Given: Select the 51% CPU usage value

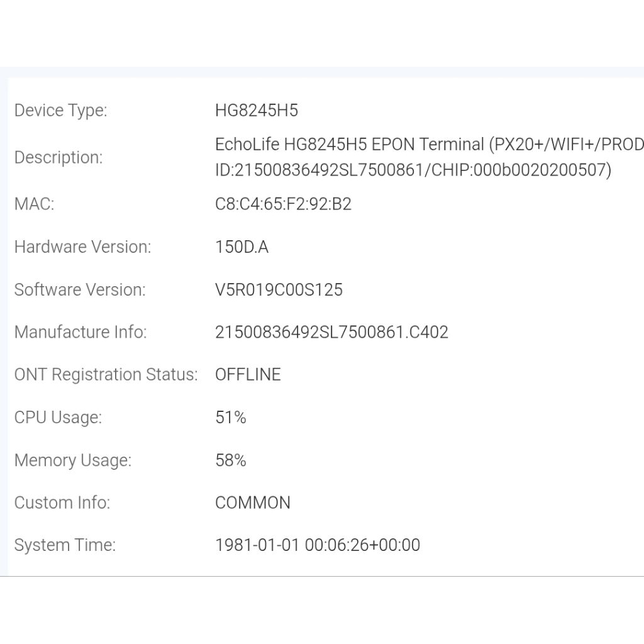Looking at the screenshot, I should click(230, 418).
